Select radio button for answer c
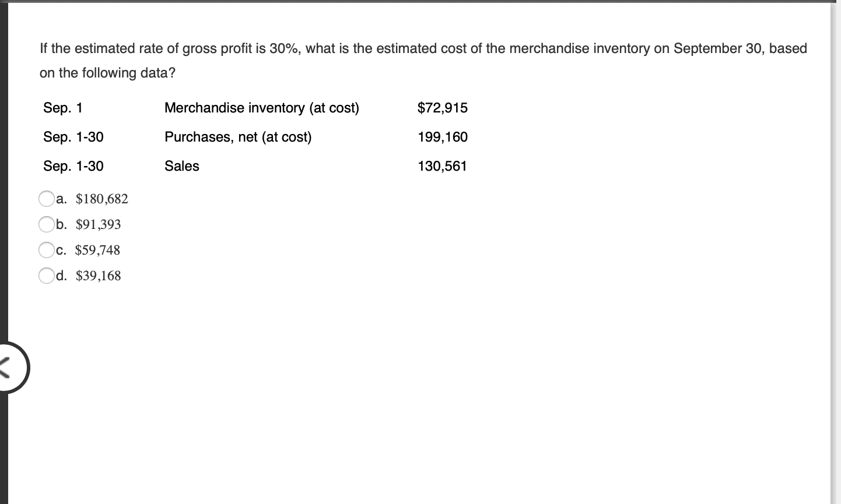 pos(46,249)
